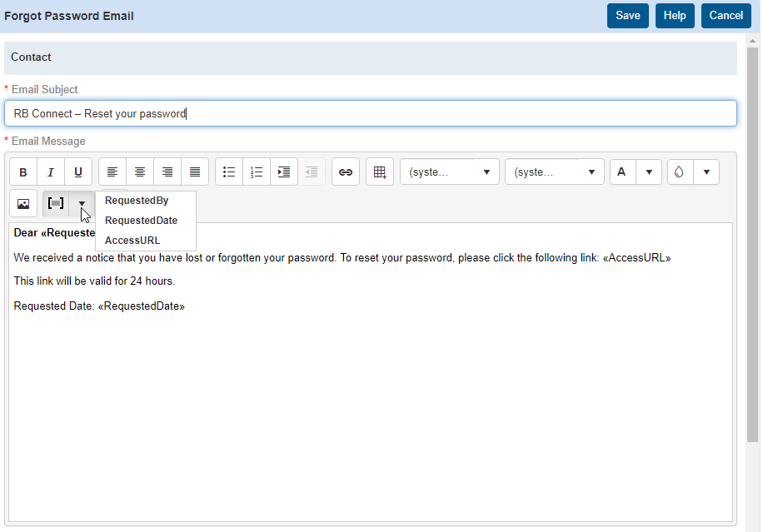Click the insert image icon
Screen dimensions: 763x532
(22, 203)
